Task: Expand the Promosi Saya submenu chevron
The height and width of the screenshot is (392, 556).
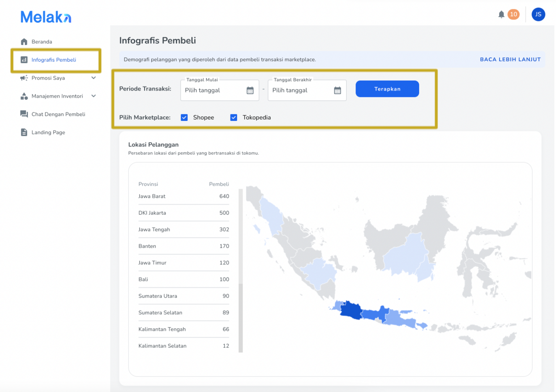Action: point(94,78)
